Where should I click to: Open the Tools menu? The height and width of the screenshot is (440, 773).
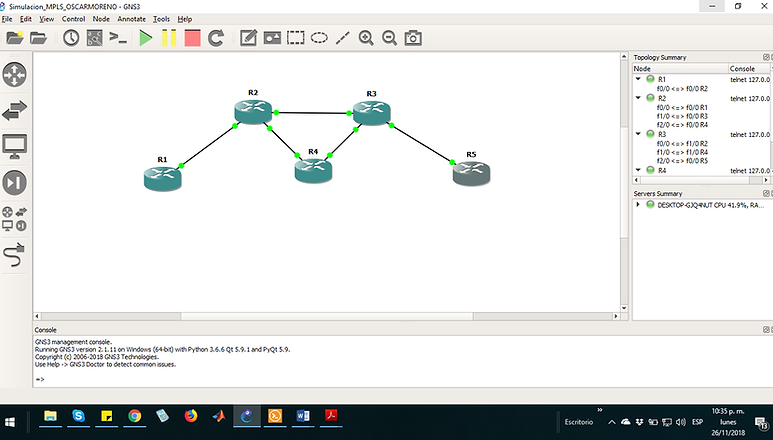(x=161, y=19)
